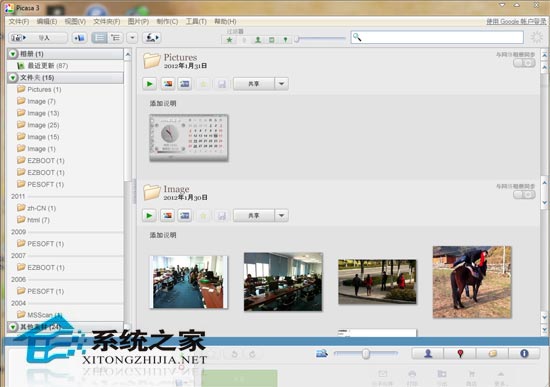
Task: Toggle web sync for 2012年1月30日 Image folder
Action: point(524,194)
